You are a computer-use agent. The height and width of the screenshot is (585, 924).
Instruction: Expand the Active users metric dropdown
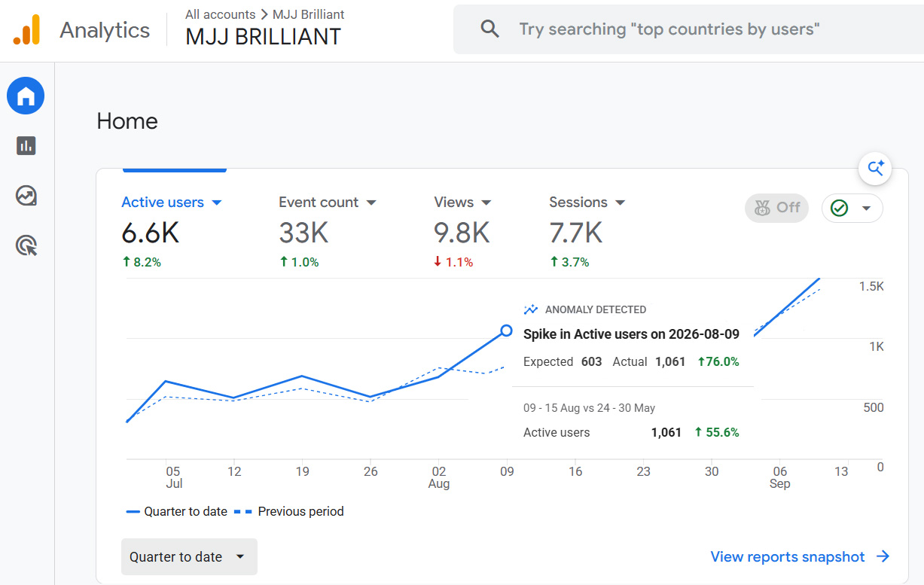pos(217,203)
